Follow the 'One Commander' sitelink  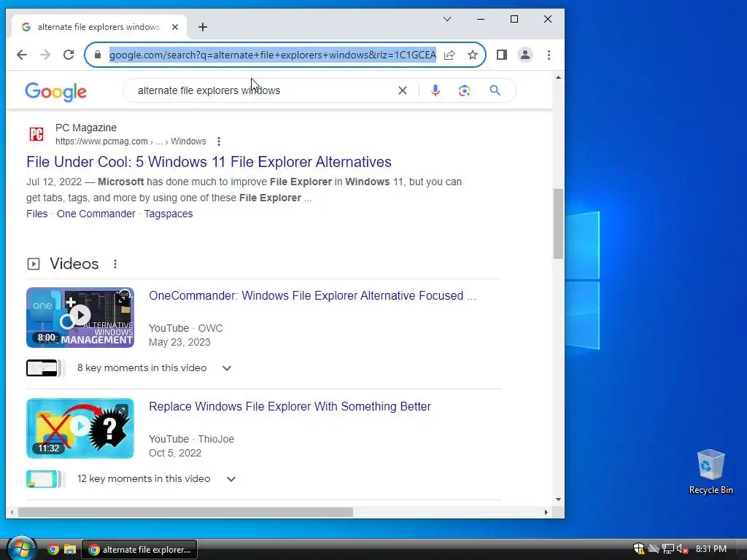coord(96,214)
